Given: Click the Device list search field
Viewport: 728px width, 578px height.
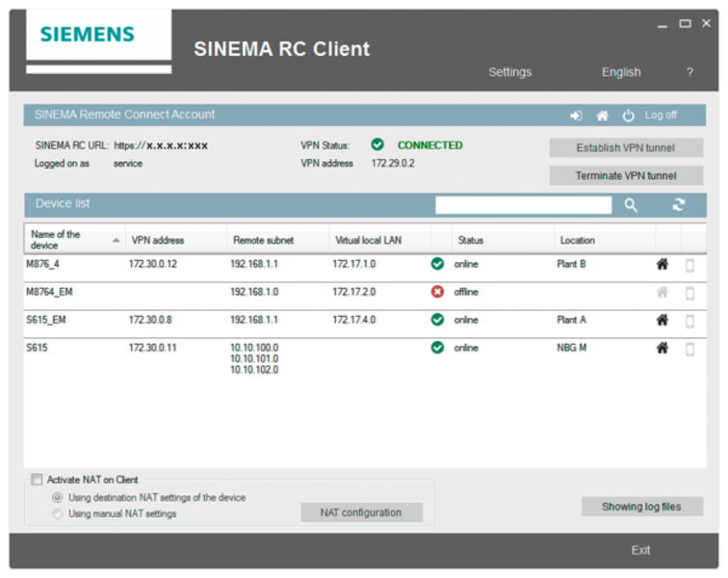Looking at the screenshot, I should click(523, 205).
